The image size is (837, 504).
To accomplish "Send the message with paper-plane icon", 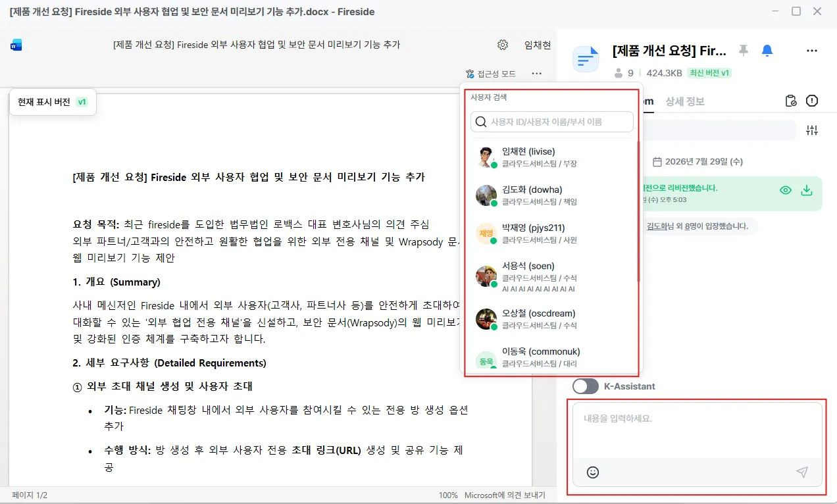I will click(802, 472).
